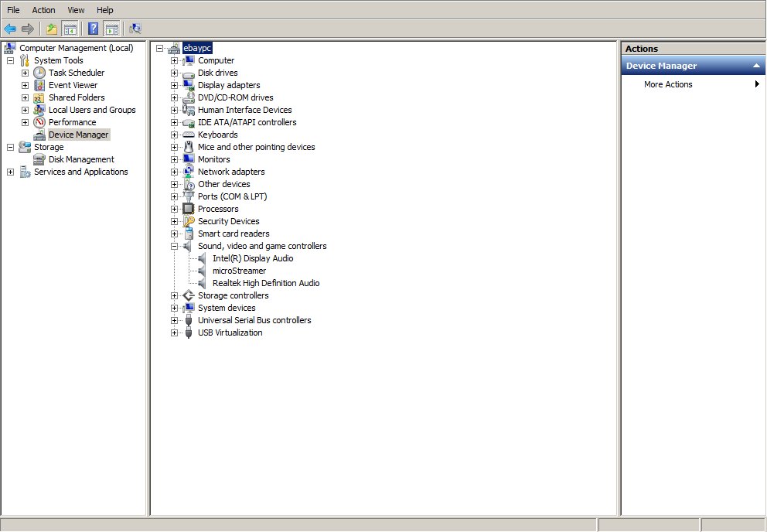The height and width of the screenshot is (532, 767).
Task: Click the More Actions button
Action: 668,84
